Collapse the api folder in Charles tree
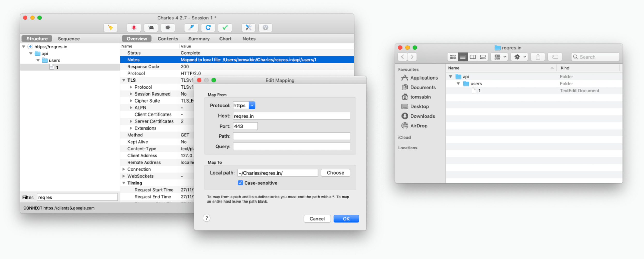The image size is (644, 259). click(x=31, y=53)
